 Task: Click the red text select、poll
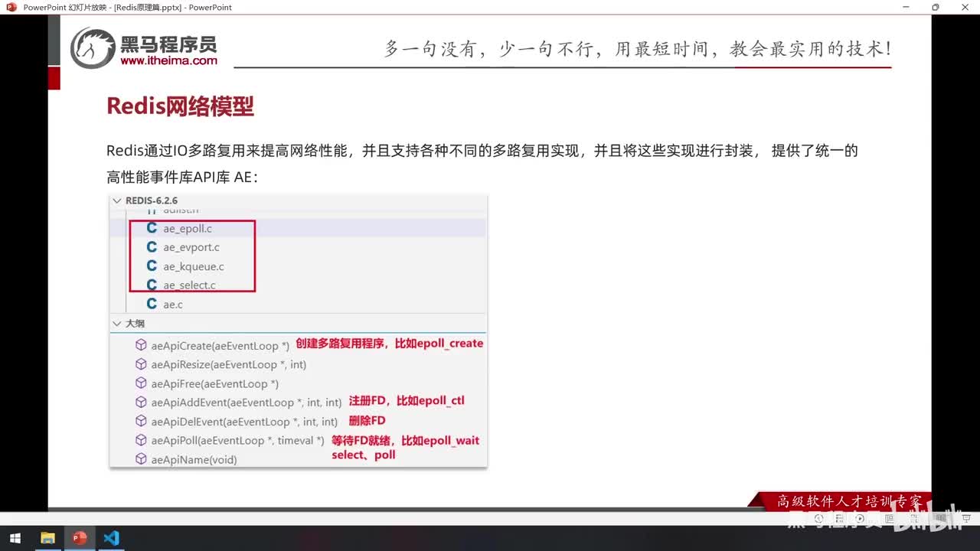point(364,455)
